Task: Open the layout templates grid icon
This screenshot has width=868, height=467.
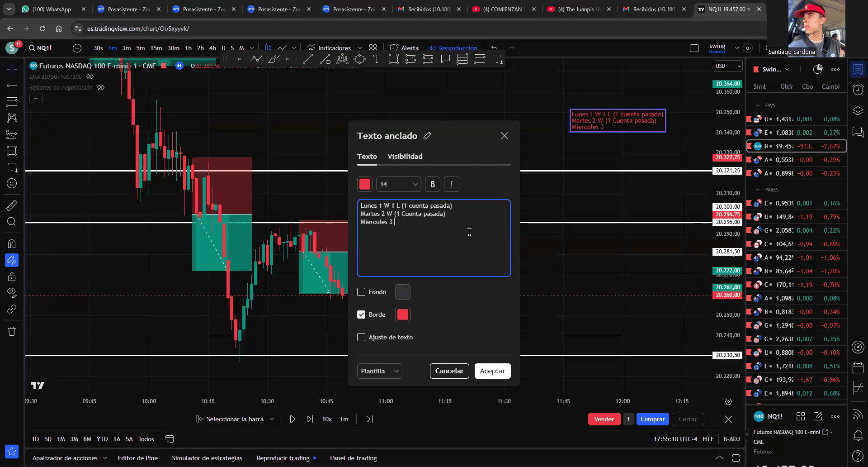Action: pos(373,48)
